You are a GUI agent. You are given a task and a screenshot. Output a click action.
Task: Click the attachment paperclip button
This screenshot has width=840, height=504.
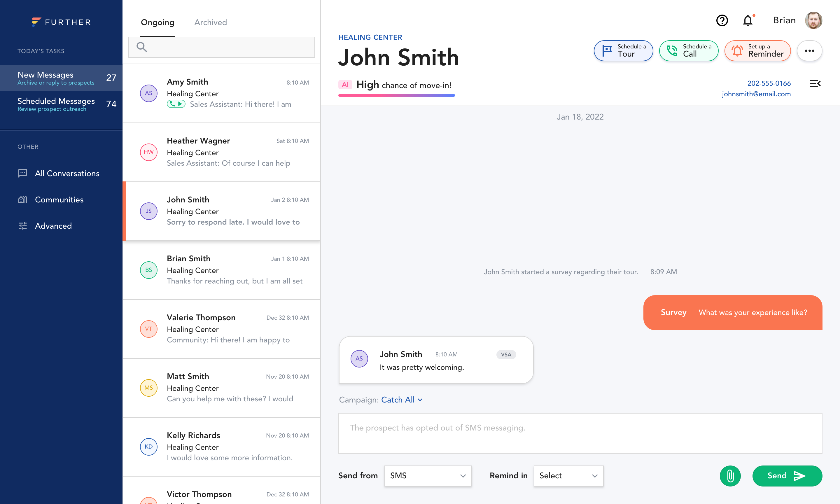[x=730, y=476]
